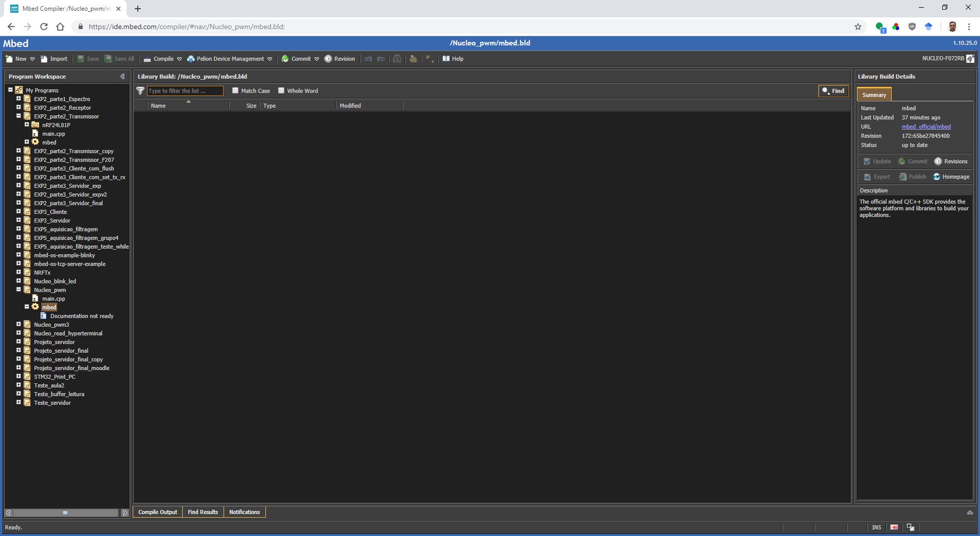Open Revision history from the toolbar
This screenshot has height=536, width=980.
click(x=339, y=59)
